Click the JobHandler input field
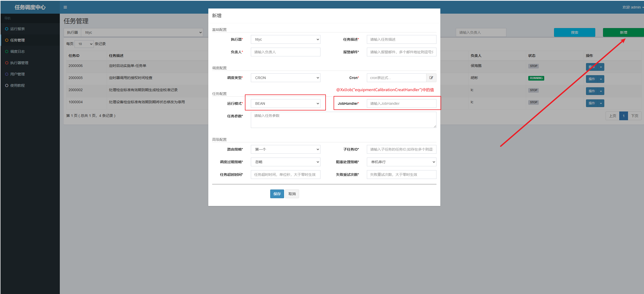Screen dimensions: 644x294 [x=401, y=103]
